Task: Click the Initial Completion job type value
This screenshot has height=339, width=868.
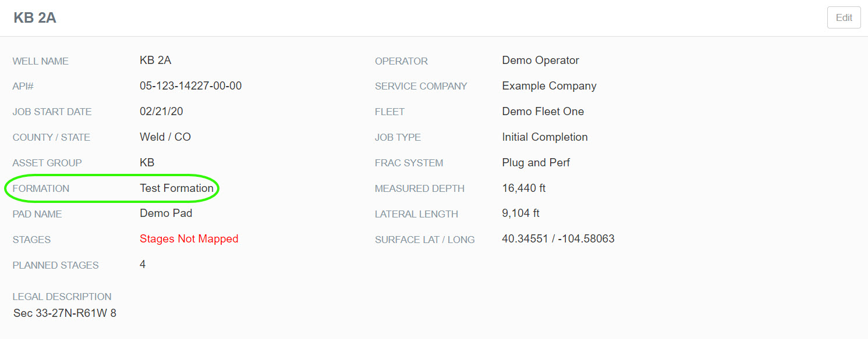Action: [x=544, y=137]
